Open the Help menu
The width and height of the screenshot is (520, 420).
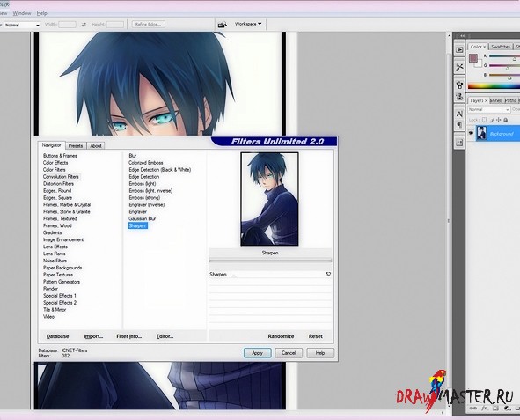[x=41, y=13]
